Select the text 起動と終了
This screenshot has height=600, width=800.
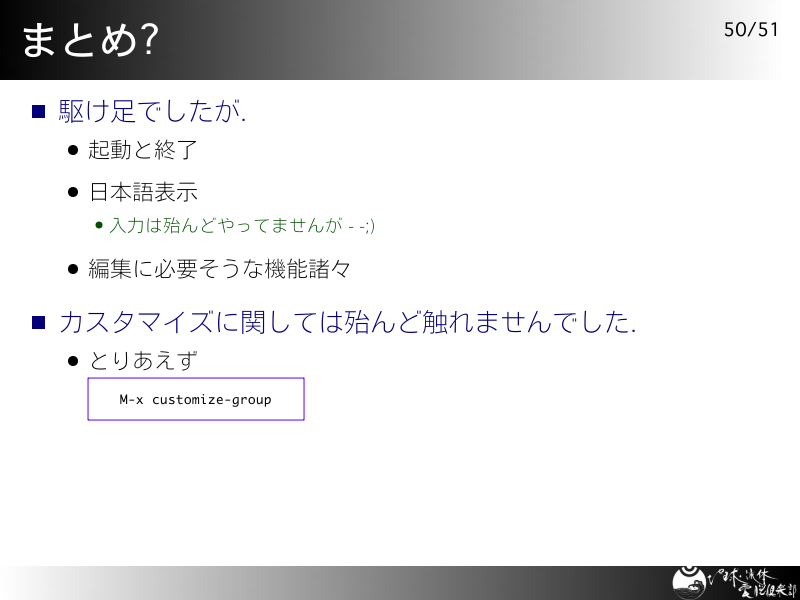click(x=142, y=150)
